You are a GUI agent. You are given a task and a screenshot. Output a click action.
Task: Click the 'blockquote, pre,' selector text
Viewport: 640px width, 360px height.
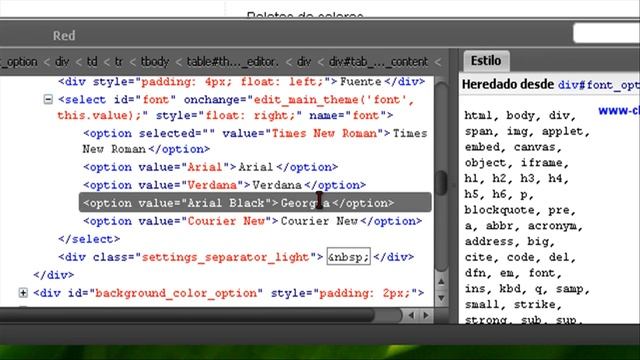coord(520,210)
